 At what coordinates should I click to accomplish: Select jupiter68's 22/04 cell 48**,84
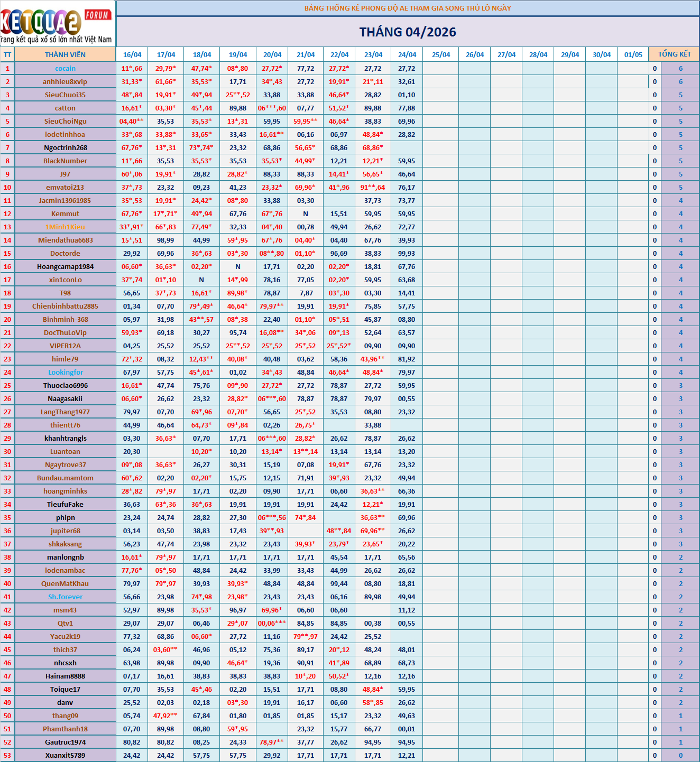coord(339,531)
